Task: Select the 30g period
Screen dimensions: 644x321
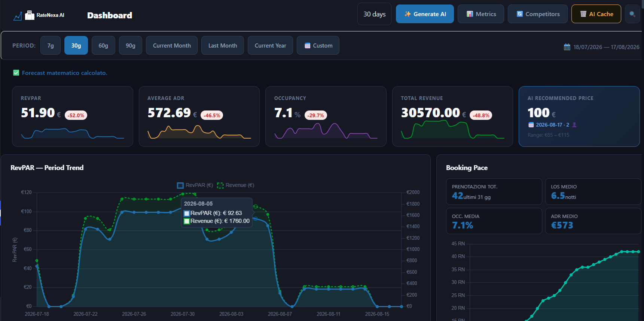Action: tap(76, 45)
